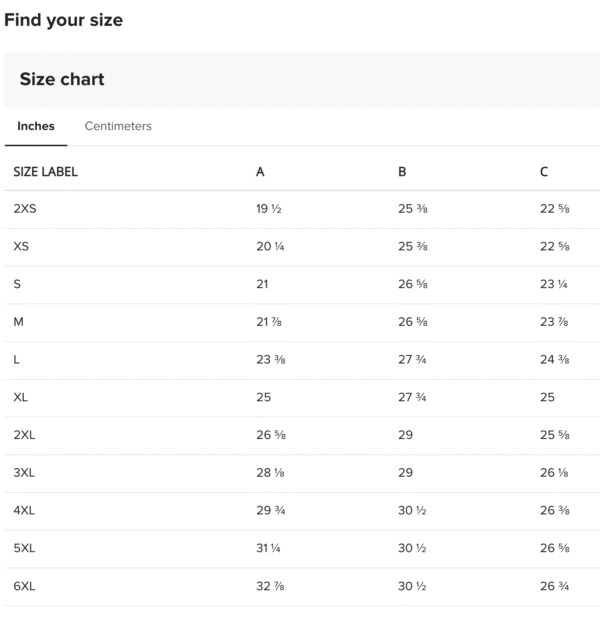Choose the L size label
Viewport: 600px width, 620px height.
[x=17, y=359]
